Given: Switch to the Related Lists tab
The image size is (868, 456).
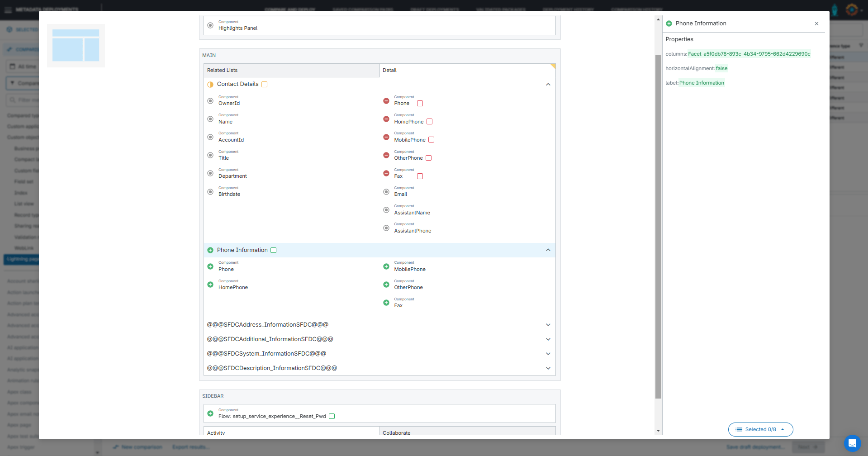Looking at the screenshot, I should click(x=291, y=70).
